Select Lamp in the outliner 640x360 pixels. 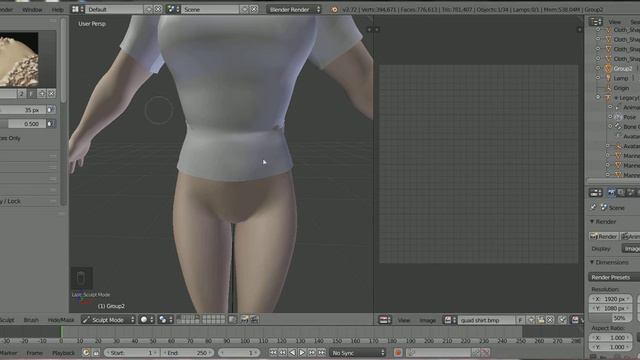[621, 78]
